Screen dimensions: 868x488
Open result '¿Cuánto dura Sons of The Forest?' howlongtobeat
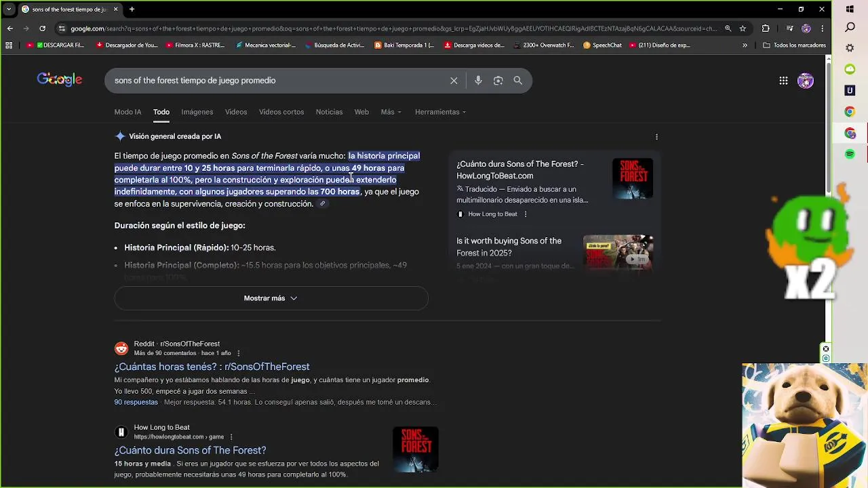coord(190,450)
